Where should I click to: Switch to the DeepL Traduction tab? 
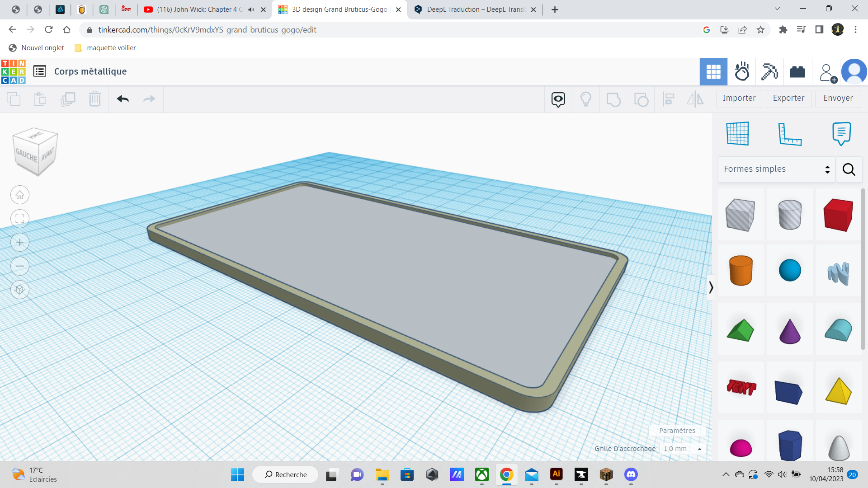(x=475, y=9)
